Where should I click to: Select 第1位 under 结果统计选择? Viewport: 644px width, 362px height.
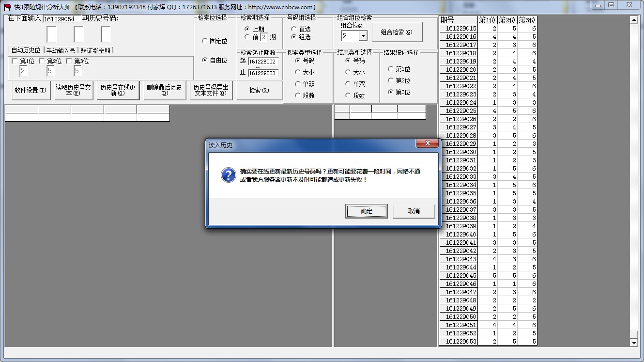coord(391,69)
